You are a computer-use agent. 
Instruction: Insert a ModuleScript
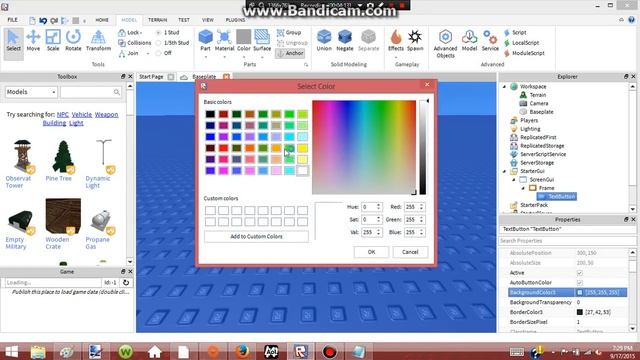(x=524, y=53)
